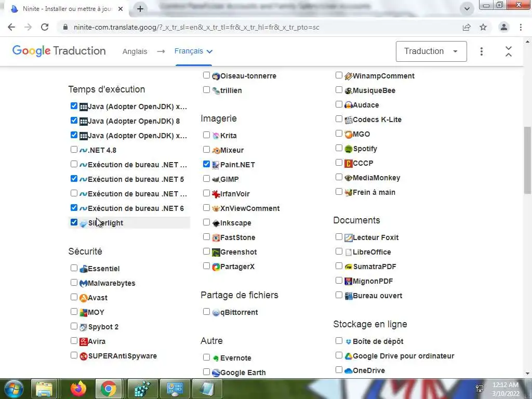Uncheck Exécution de bureau .NET 5

point(74,179)
